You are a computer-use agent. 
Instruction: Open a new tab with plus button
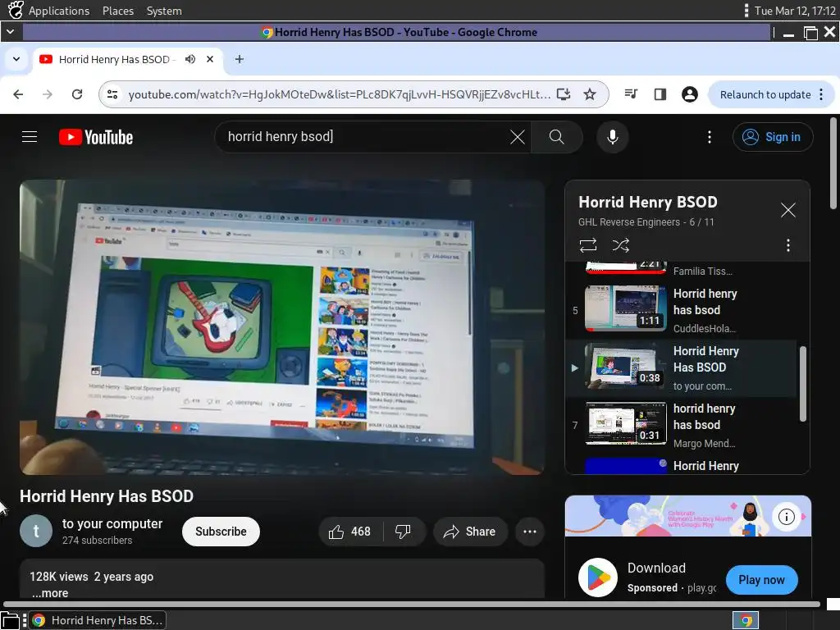[240, 59]
